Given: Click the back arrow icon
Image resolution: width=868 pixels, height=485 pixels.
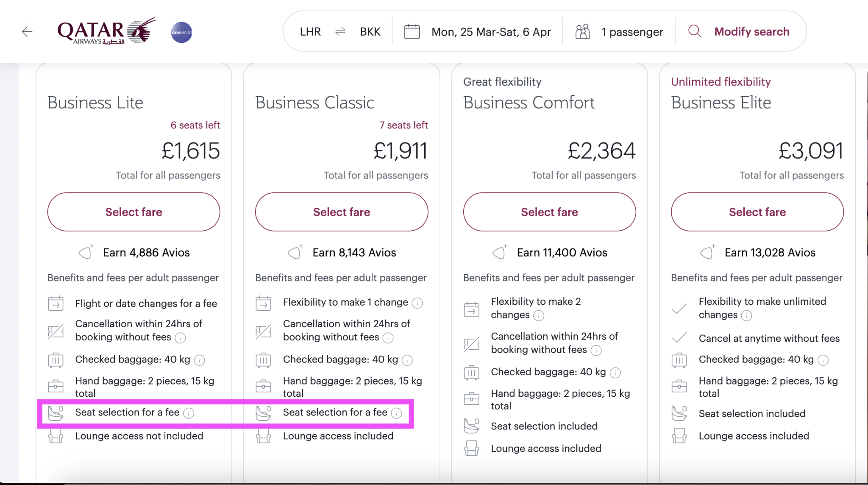Looking at the screenshot, I should pyautogui.click(x=27, y=32).
